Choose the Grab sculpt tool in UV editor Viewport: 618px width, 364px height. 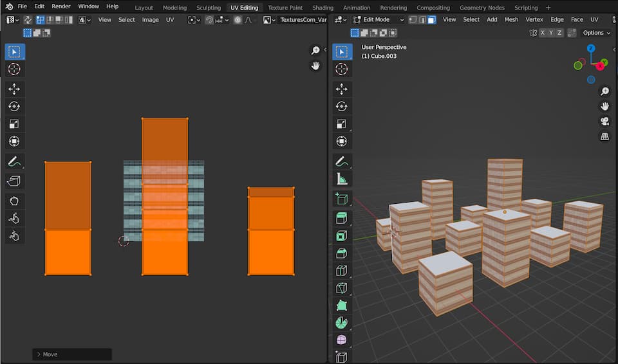point(14,201)
